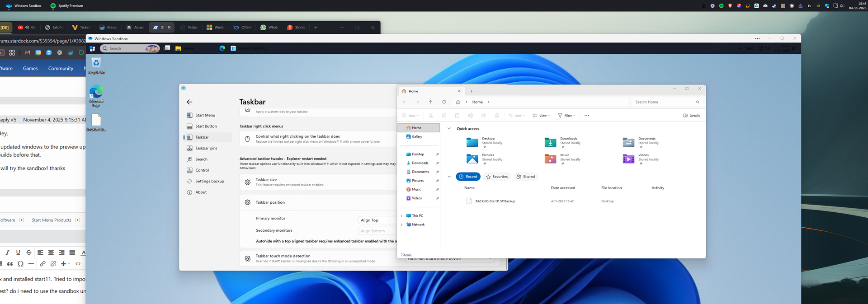868x304 pixels.
Task: Click the Start button on the sandbox taskbar
Action: (92, 48)
